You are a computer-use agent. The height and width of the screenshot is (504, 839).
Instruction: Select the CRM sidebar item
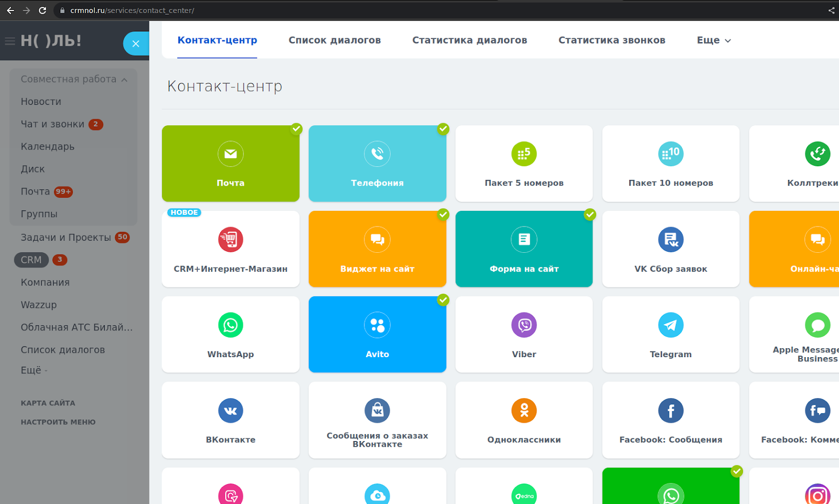31,260
